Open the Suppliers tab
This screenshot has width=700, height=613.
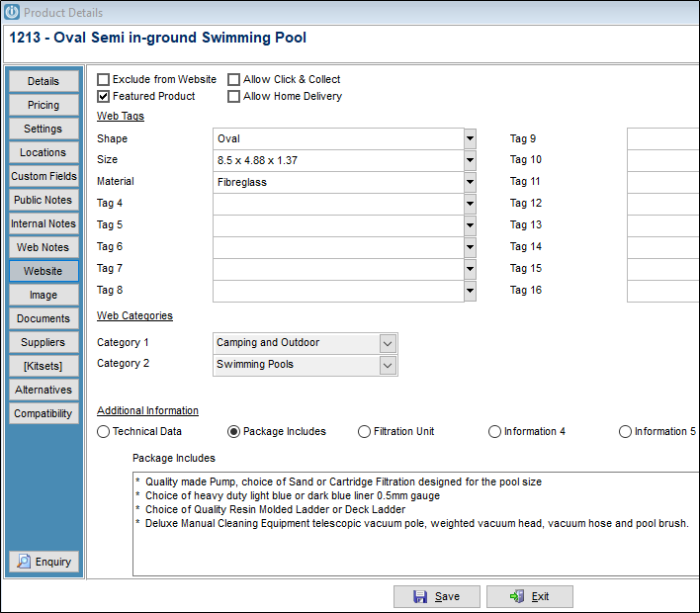44,342
